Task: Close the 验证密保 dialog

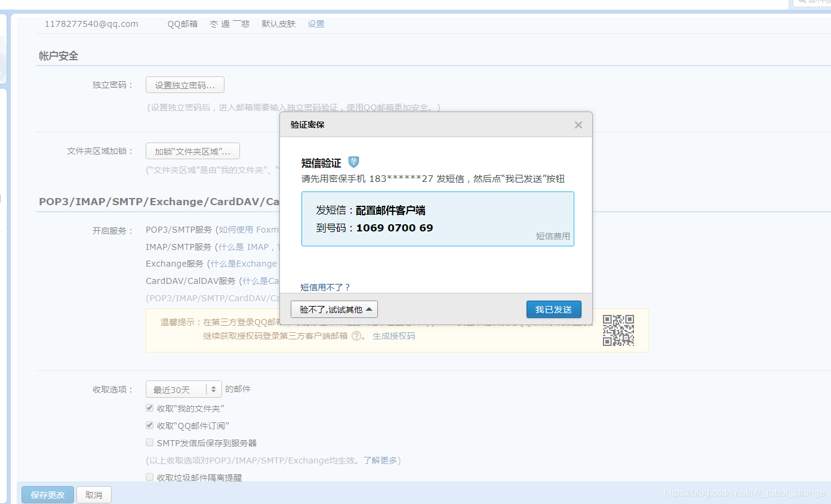Action: coord(578,125)
